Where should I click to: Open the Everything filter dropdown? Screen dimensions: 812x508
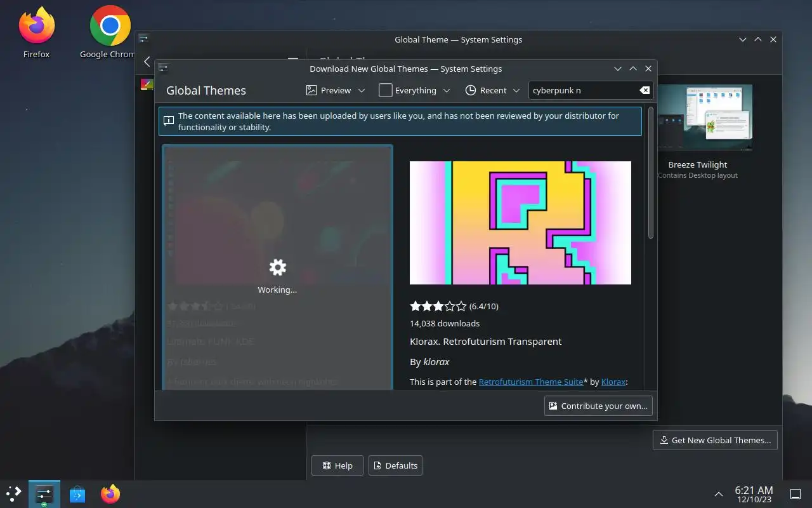[414, 90]
